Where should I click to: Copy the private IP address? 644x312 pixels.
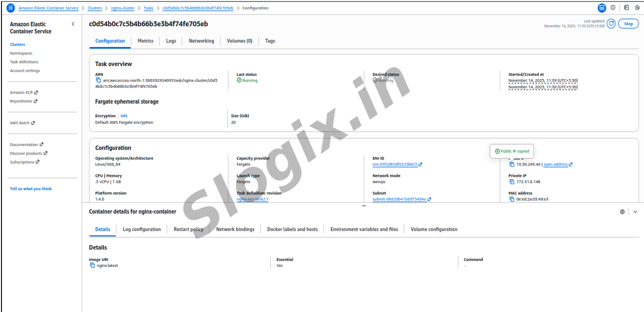coord(512,182)
